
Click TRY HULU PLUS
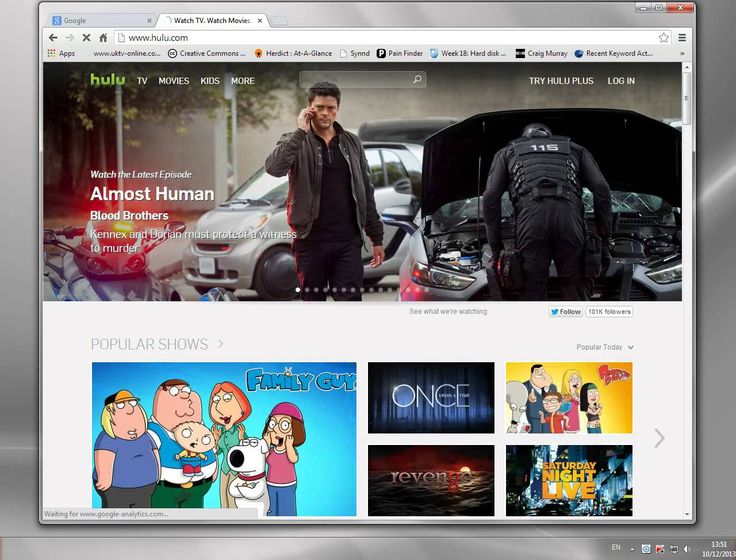pyautogui.click(x=561, y=81)
